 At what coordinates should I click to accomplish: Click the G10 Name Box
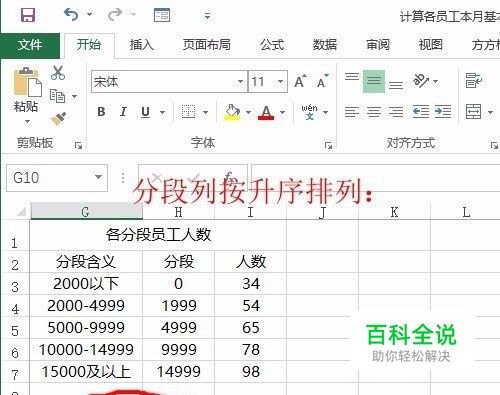[57, 178]
